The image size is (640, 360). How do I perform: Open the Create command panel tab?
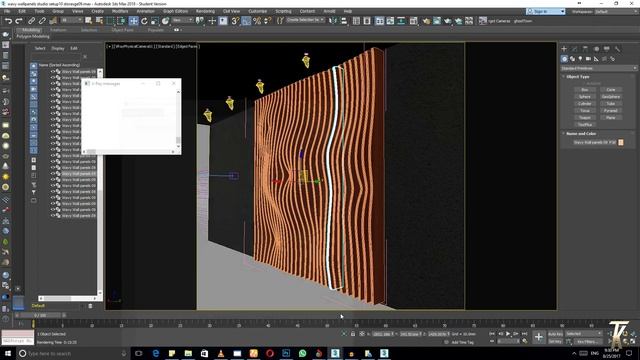(x=564, y=49)
